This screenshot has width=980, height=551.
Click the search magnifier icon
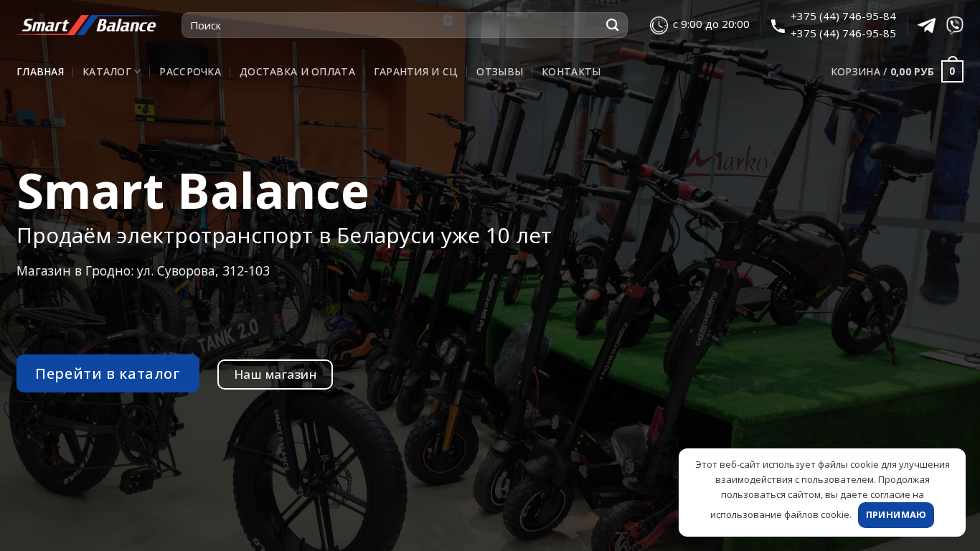612,25
